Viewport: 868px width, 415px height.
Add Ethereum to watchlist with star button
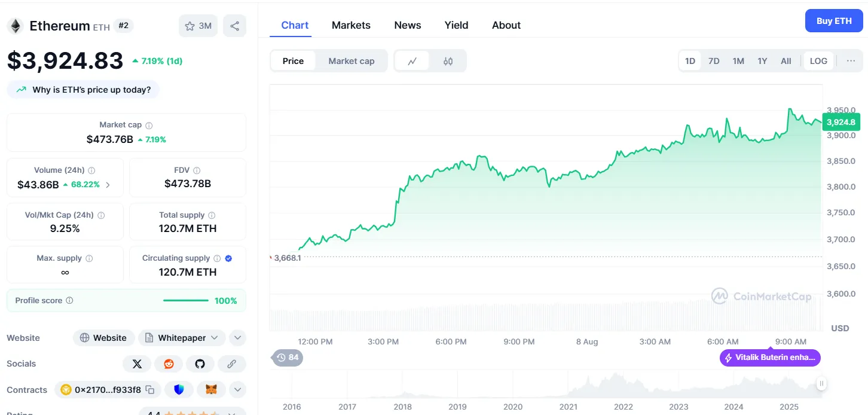(x=198, y=26)
